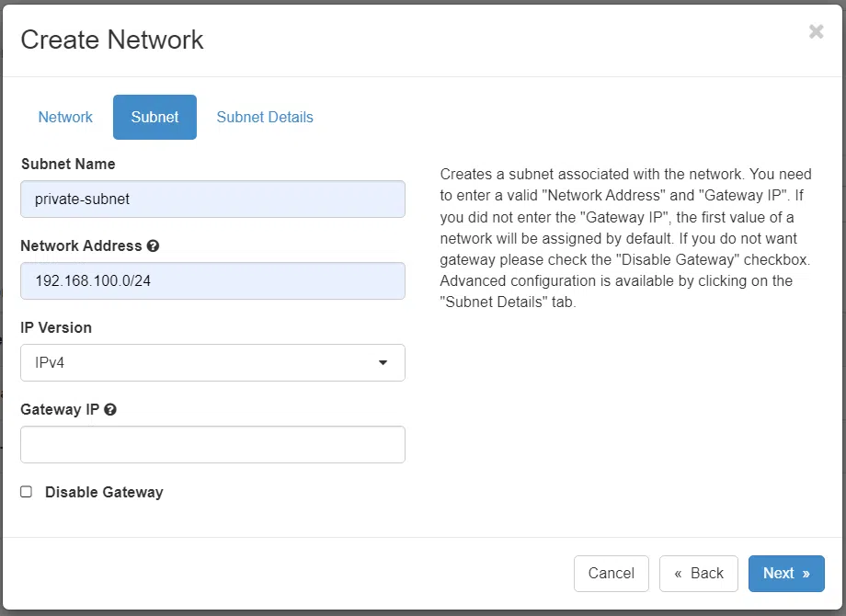Screen dimensions: 846x616
Task: Open the Gateway IP help tooltip
Action: coord(110,409)
